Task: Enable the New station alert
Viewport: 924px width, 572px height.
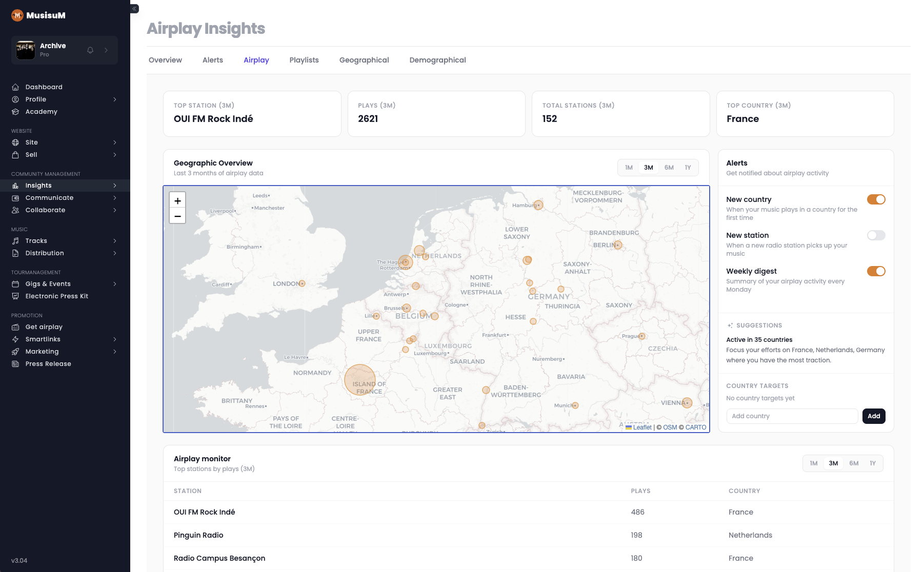Action: 876,235
